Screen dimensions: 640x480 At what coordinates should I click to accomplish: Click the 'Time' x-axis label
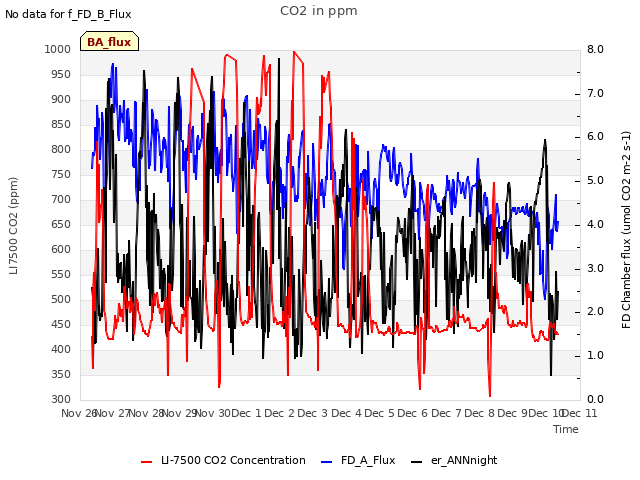(x=566, y=429)
